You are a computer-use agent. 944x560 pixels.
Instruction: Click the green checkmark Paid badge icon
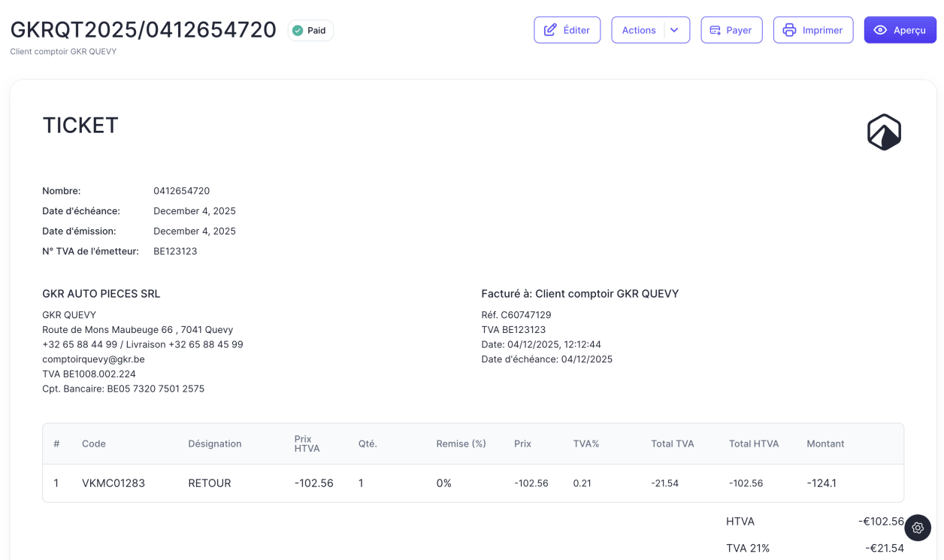coord(298,31)
